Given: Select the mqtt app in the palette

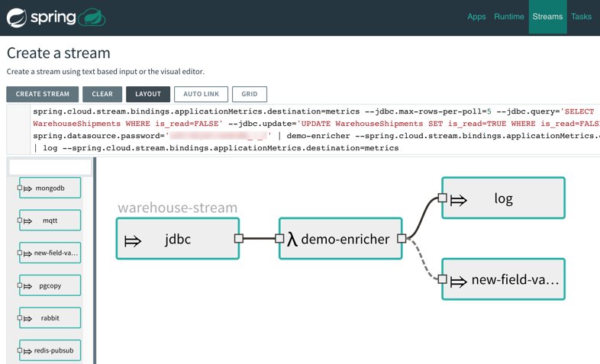Looking at the screenshot, I should pyautogui.click(x=50, y=221).
